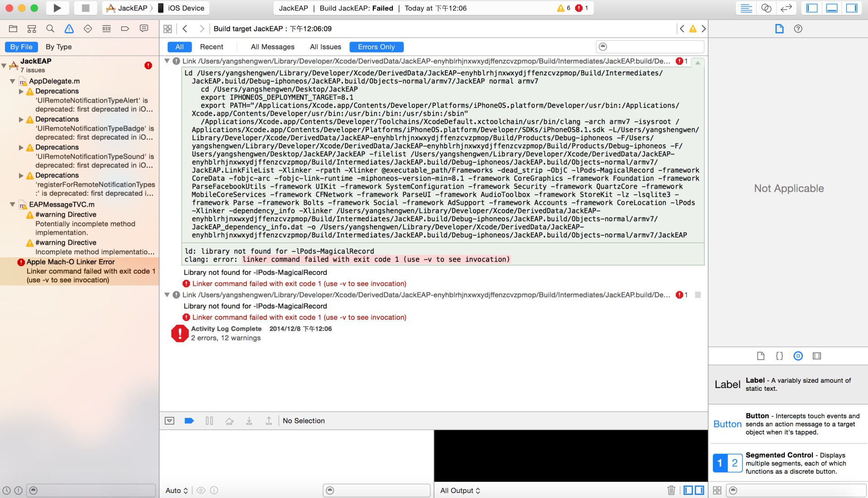Image resolution: width=868 pixels, height=498 pixels.
Task: Choose the JackEAP scheme
Action: click(x=127, y=8)
